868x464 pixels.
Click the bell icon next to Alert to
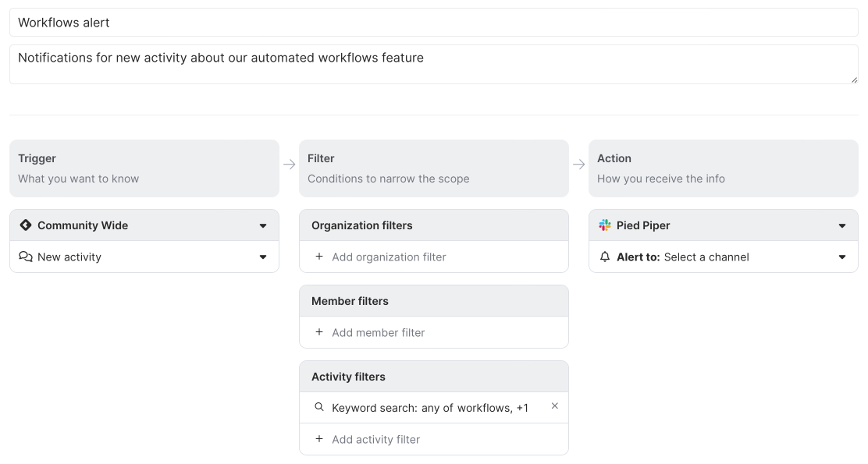(x=605, y=257)
